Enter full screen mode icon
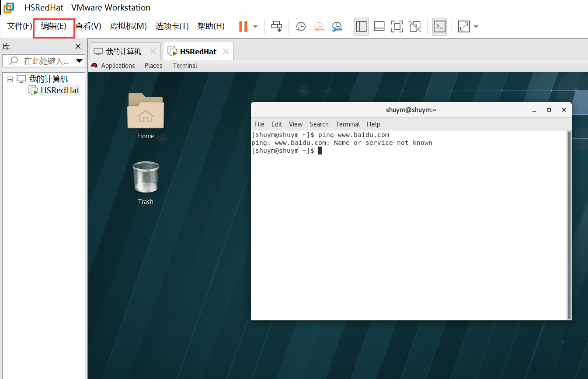This screenshot has height=379, width=588. pos(397,27)
